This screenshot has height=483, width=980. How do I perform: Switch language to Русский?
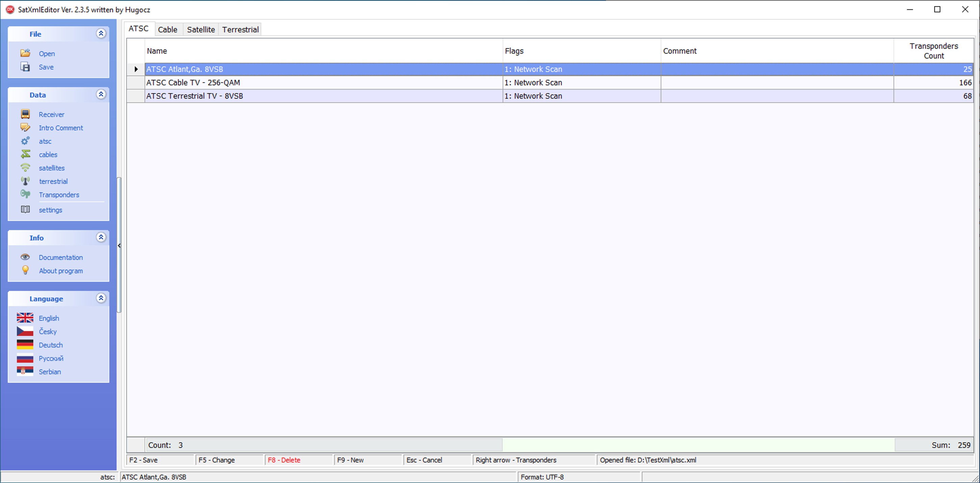51,358
